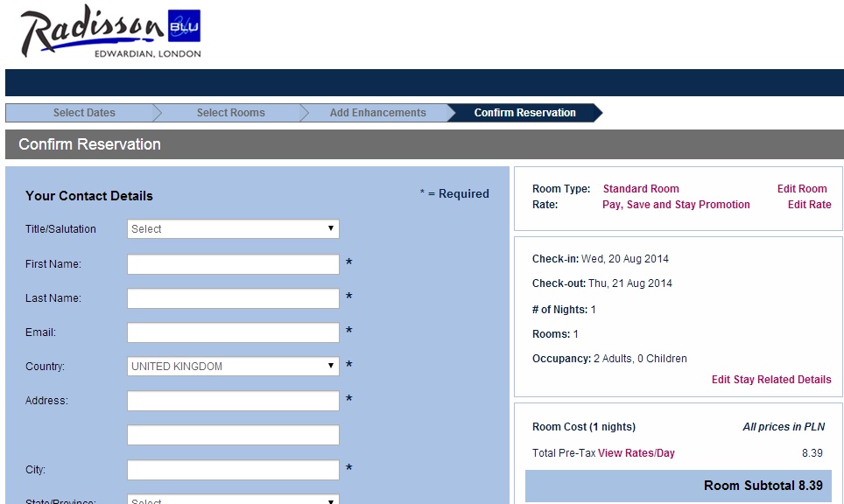Screen dimensions: 844x504
Task: Click the 'All prices in PLN' note
Action: pyautogui.click(x=784, y=426)
